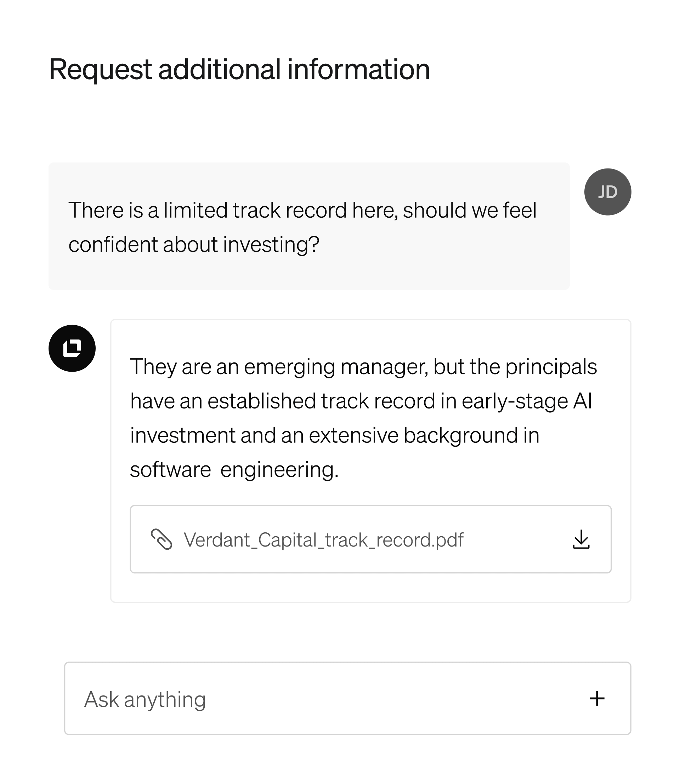The image size is (680, 784).
Task: Click the 'There is a limited track record' line
Action: pos(302,211)
